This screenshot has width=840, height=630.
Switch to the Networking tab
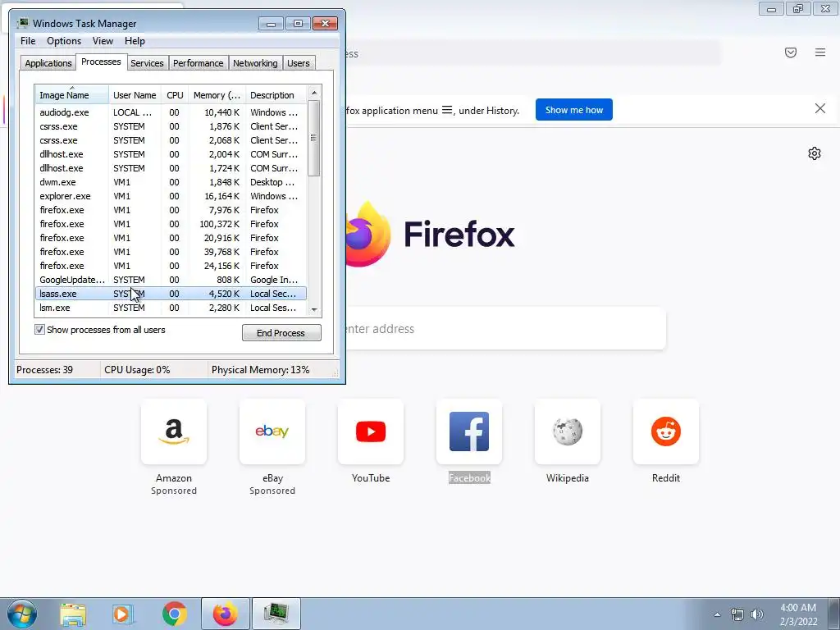tap(255, 63)
